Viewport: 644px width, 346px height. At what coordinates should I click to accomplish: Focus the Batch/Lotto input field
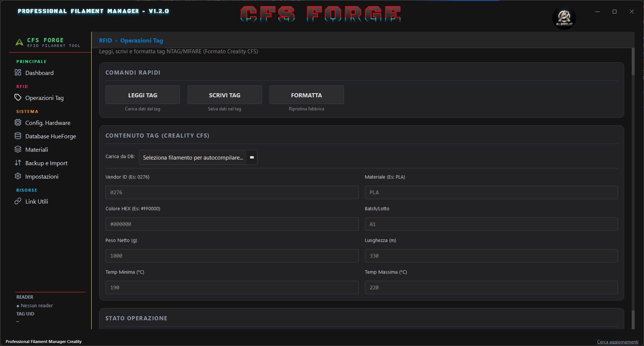click(x=491, y=224)
